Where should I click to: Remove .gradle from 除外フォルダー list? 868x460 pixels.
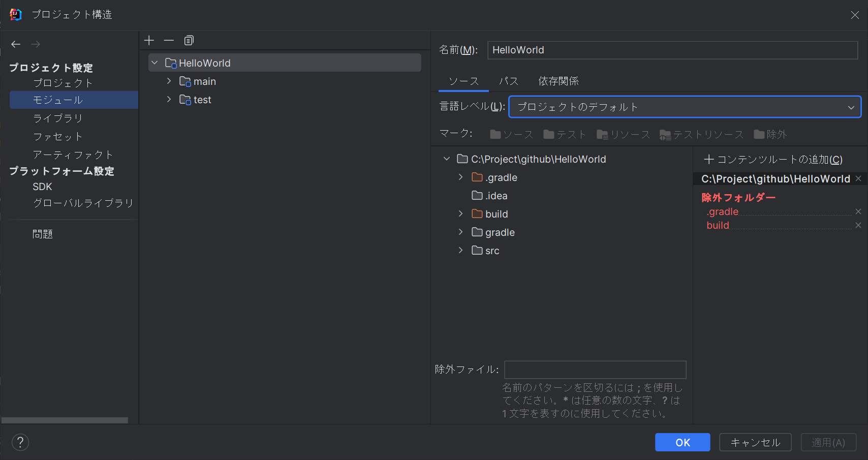[858, 211]
